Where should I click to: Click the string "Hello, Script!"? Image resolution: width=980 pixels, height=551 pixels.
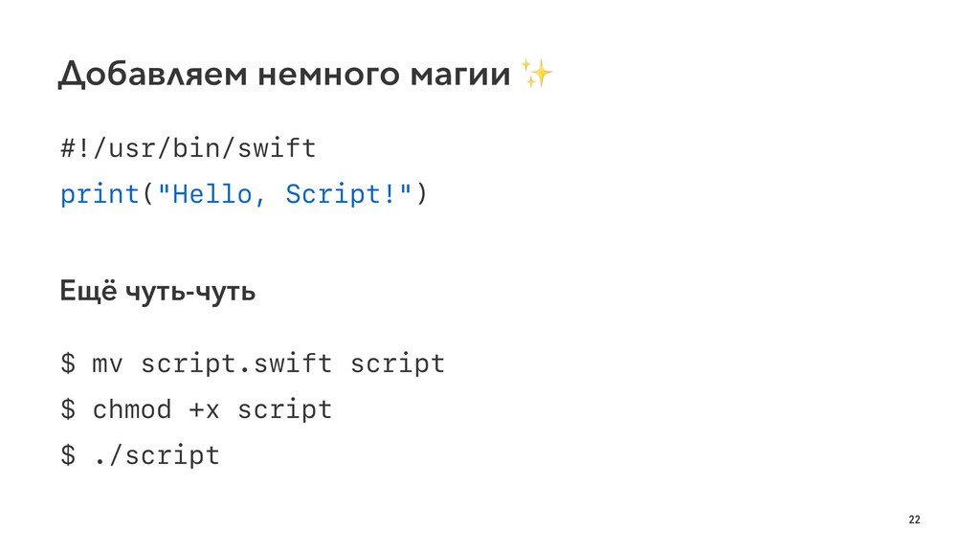coord(285,194)
